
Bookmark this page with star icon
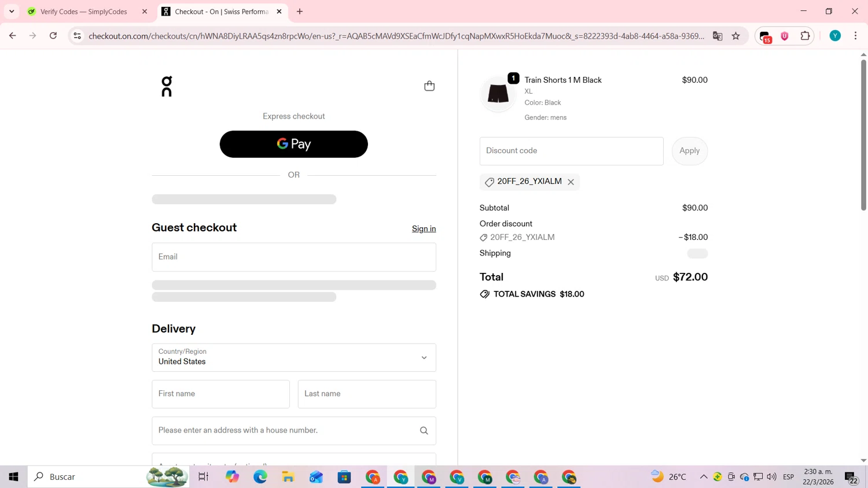click(735, 36)
